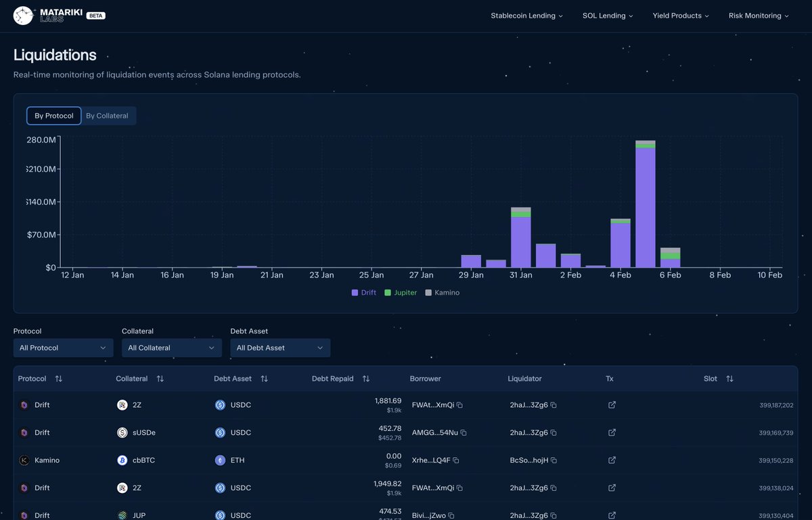Open transaction link for slot 399,150,228

(x=612, y=460)
